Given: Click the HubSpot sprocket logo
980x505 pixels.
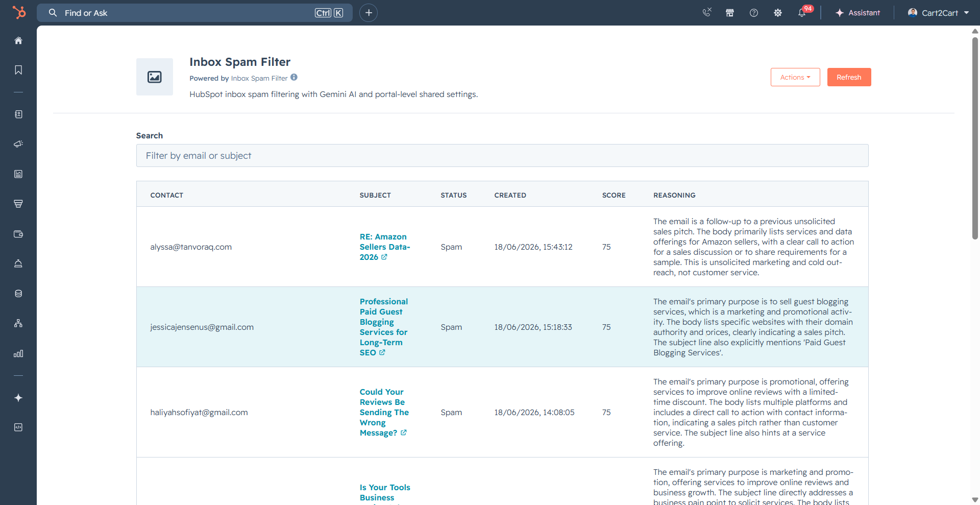Looking at the screenshot, I should tap(18, 12).
